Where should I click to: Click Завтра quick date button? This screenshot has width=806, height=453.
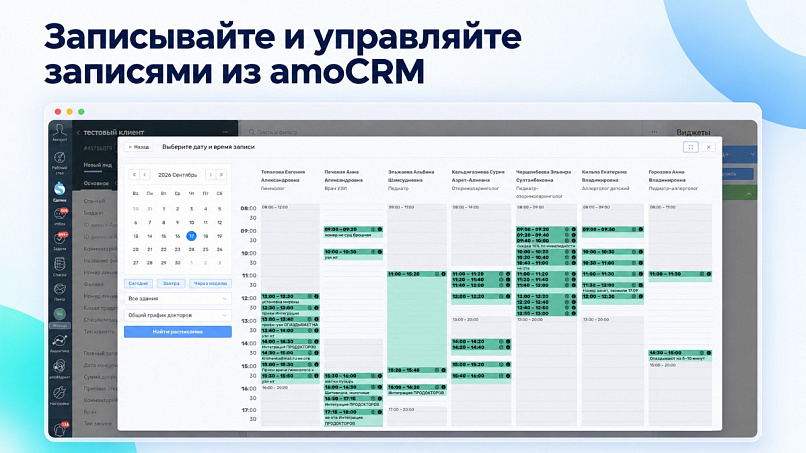[x=171, y=283]
